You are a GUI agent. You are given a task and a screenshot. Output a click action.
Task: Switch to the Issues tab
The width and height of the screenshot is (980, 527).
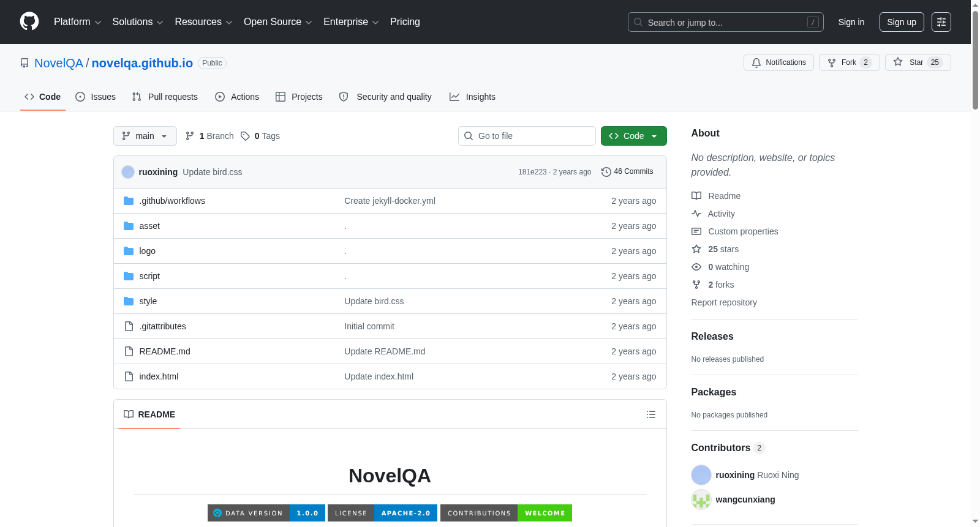coord(96,97)
